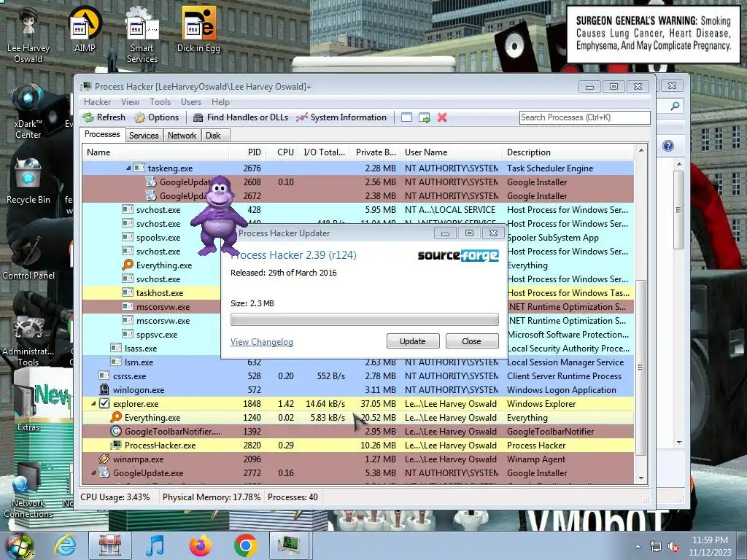Click the Update button in updater dialog
747x560 pixels.
click(x=413, y=341)
